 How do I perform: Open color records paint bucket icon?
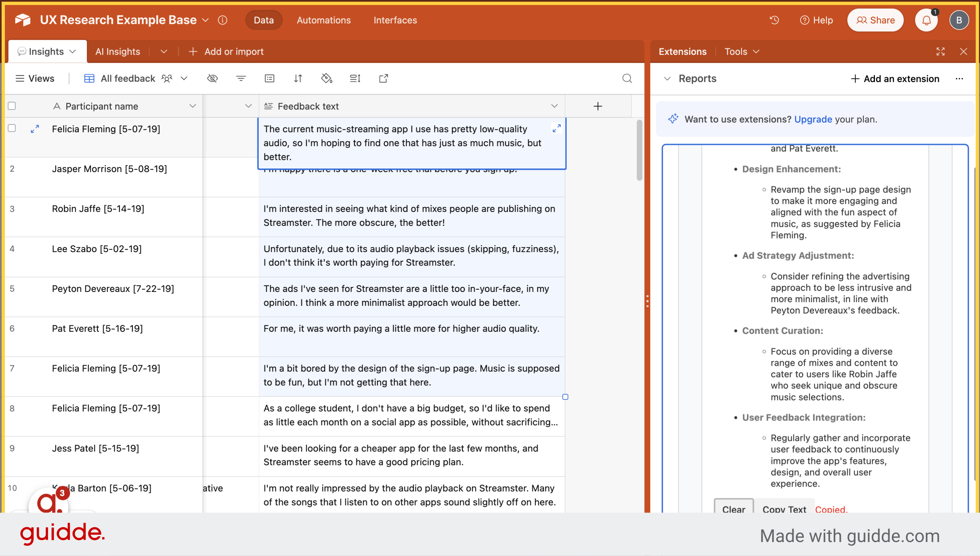pos(327,78)
